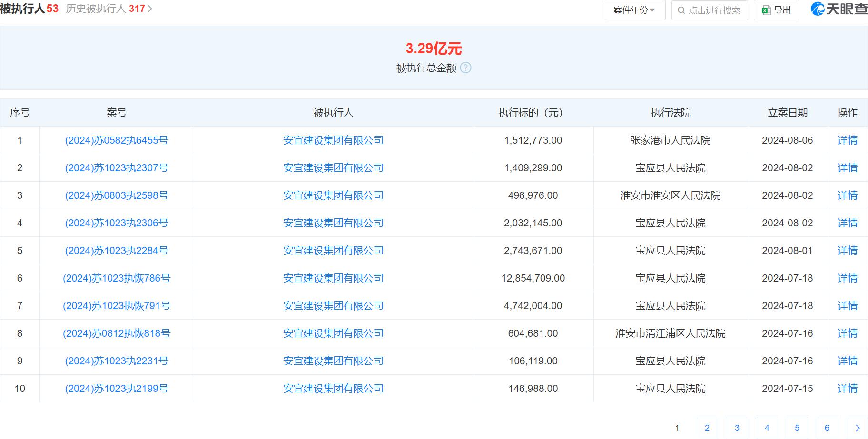The image size is (868, 439).
Task: Click the 天眼查 logo
Action: pos(839,9)
